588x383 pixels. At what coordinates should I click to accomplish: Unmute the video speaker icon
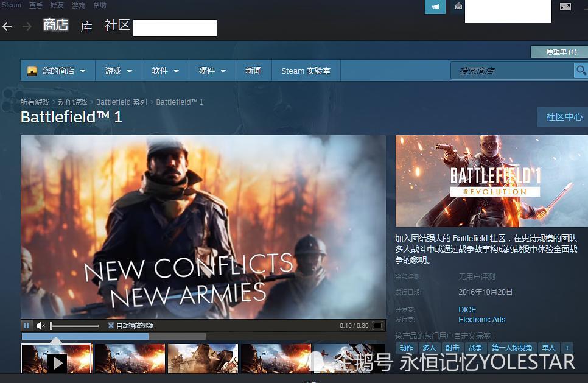(41, 325)
